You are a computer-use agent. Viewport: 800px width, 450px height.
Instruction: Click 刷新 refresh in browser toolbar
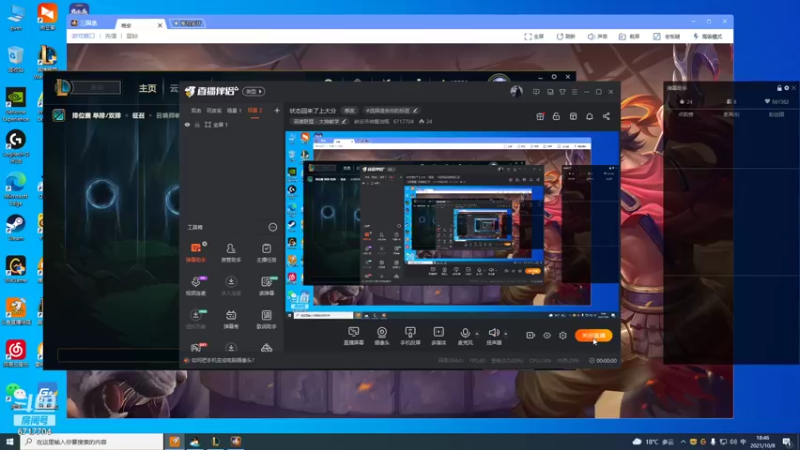566,36
